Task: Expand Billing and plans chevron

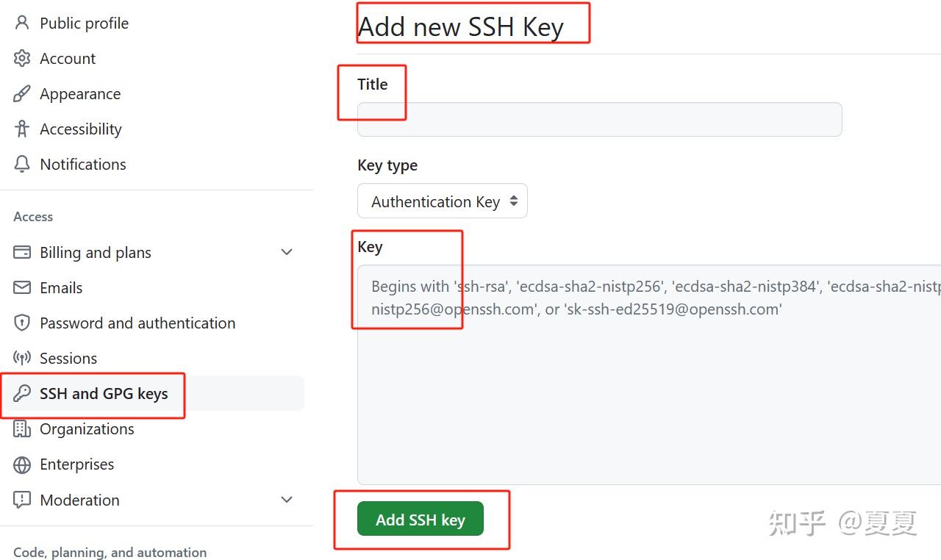Action: click(287, 252)
